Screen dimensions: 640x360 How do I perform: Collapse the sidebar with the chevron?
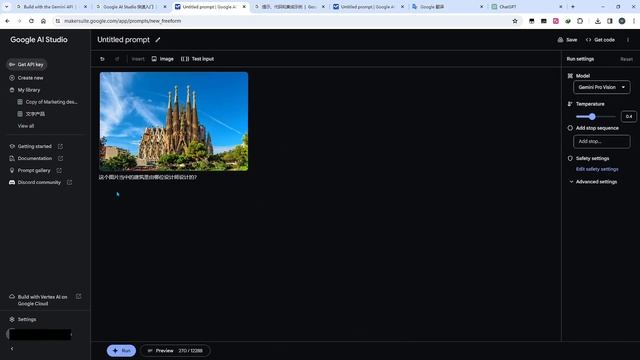click(12, 349)
